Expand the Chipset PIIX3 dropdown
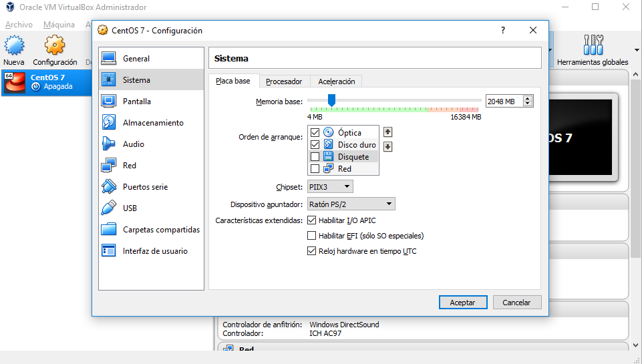This screenshot has height=364, width=642. 330,187
